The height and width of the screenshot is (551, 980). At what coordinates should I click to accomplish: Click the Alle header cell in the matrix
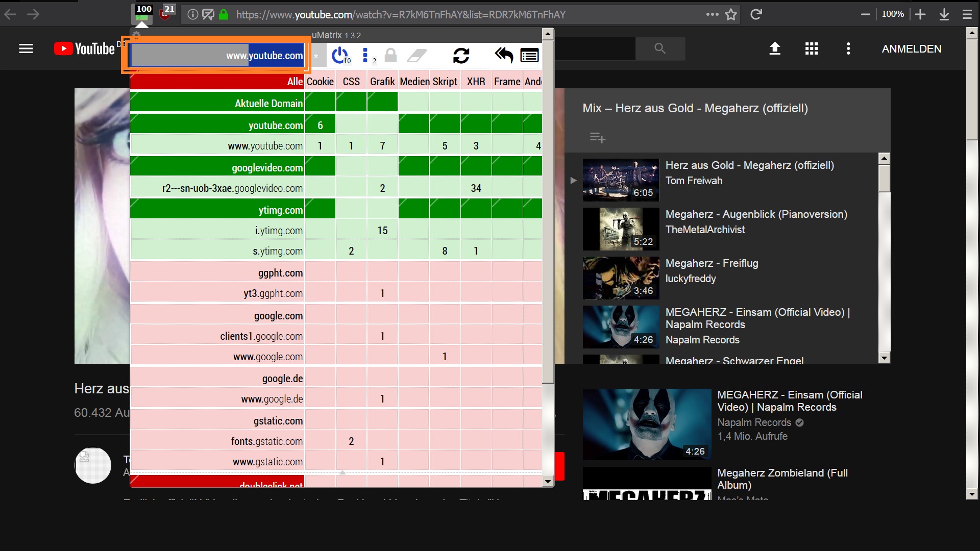tap(217, 82)
